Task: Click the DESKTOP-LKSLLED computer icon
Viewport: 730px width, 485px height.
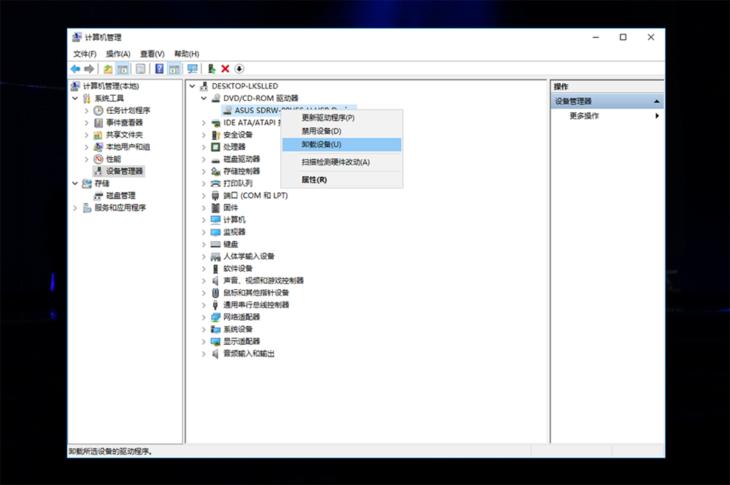Action: [203, 86]
